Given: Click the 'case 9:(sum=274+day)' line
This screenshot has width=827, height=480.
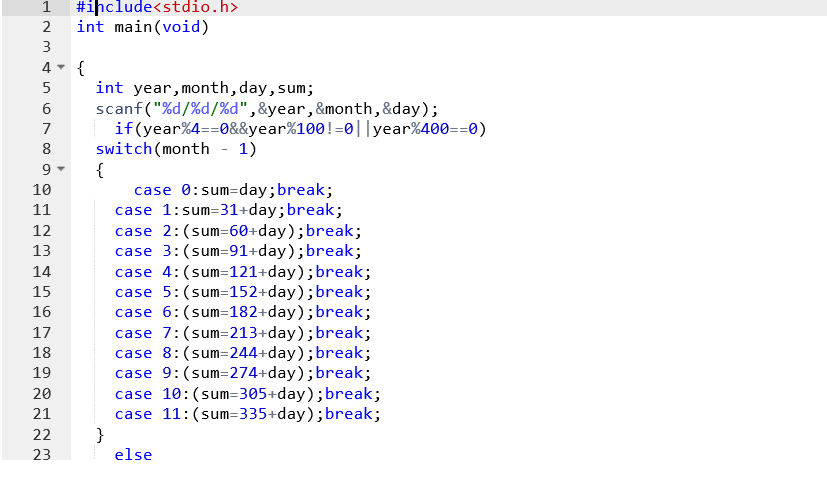Looking at the screenshot, I should 243,373.
